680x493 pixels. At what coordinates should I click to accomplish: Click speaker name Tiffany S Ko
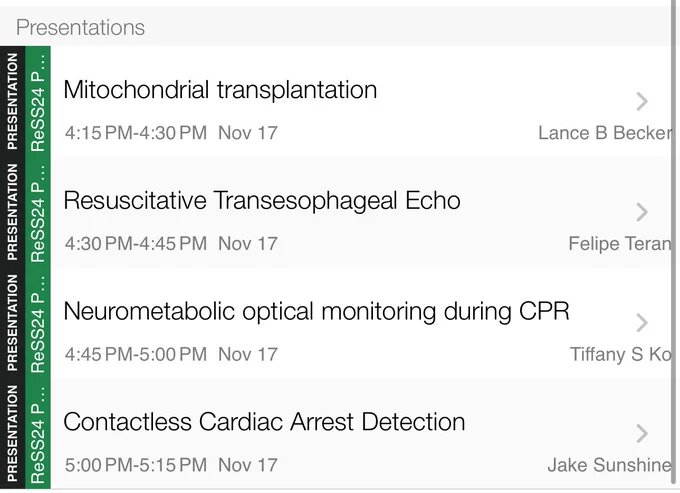point(621,354)
